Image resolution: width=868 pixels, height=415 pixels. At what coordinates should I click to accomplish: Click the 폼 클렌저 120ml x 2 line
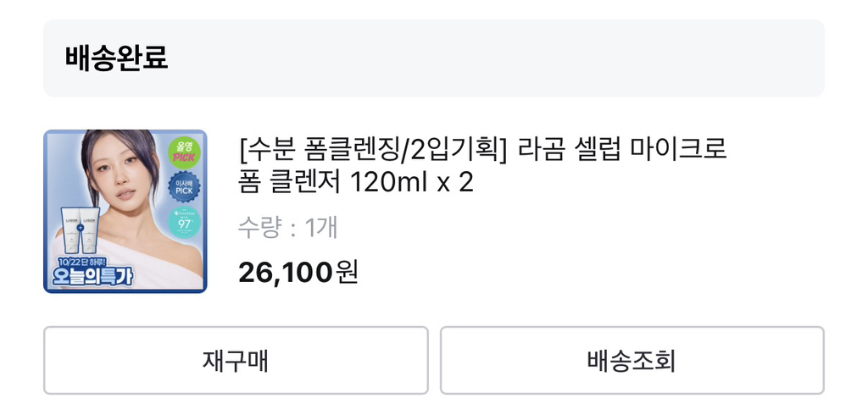356,182
